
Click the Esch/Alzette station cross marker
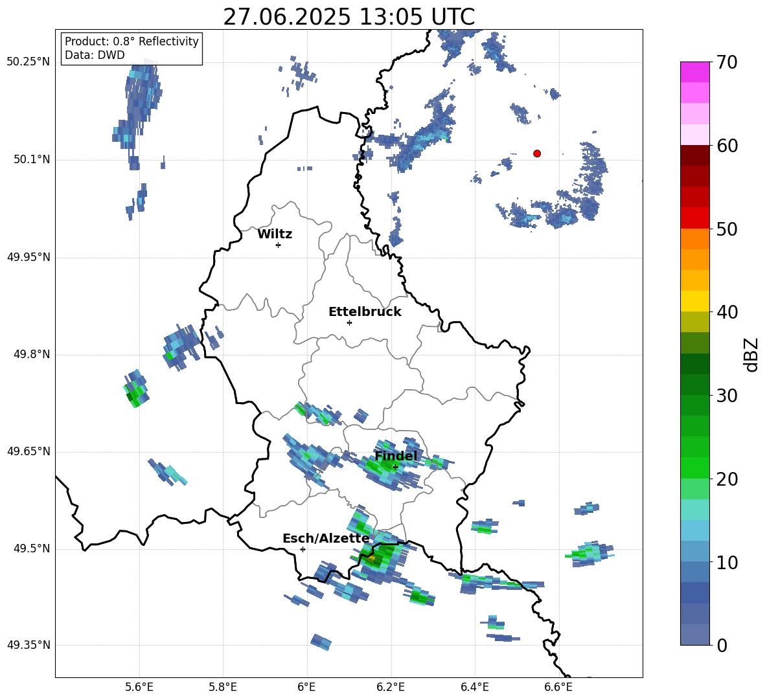(303, 549)
